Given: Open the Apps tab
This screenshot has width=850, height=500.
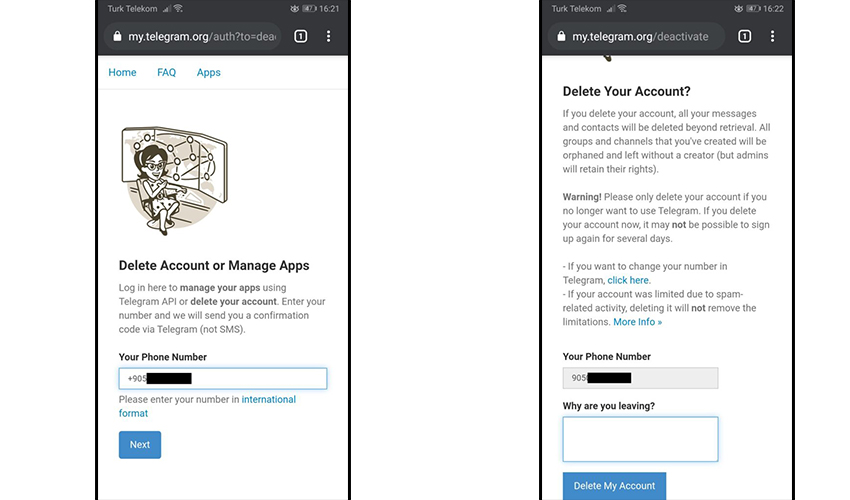Looking at the screenshot, I should point(208,72).
